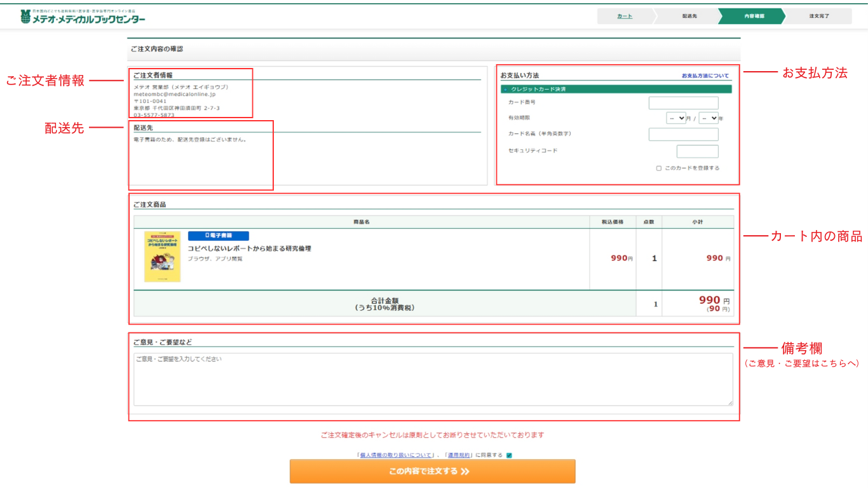Open the expiry month dropdown

point(676,118)
